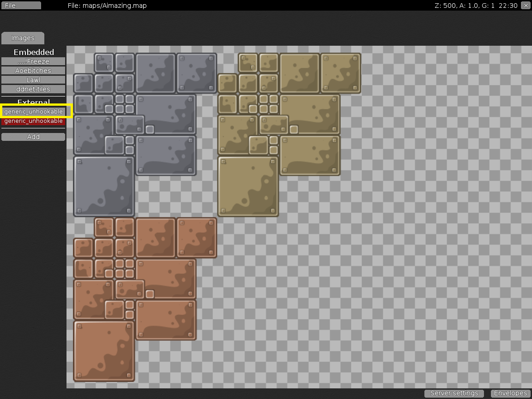
Task: Pick the ddnet-tiles embedded image
Action: [33, 89]
